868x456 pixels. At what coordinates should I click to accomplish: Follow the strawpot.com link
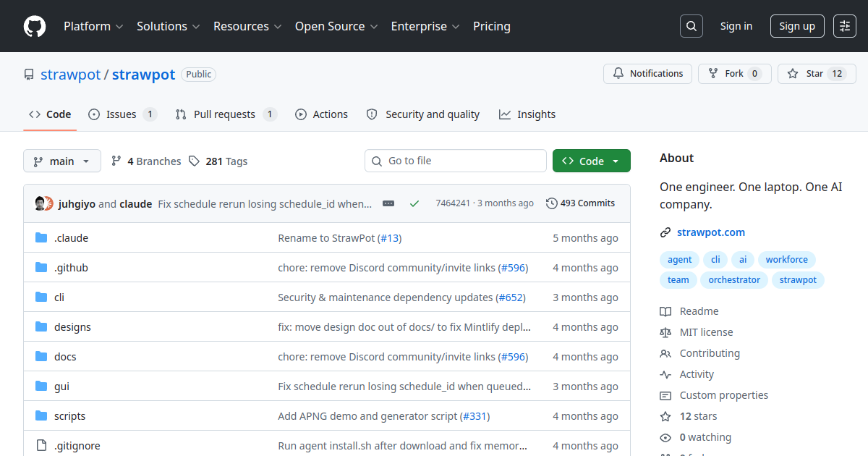point(711,232)
